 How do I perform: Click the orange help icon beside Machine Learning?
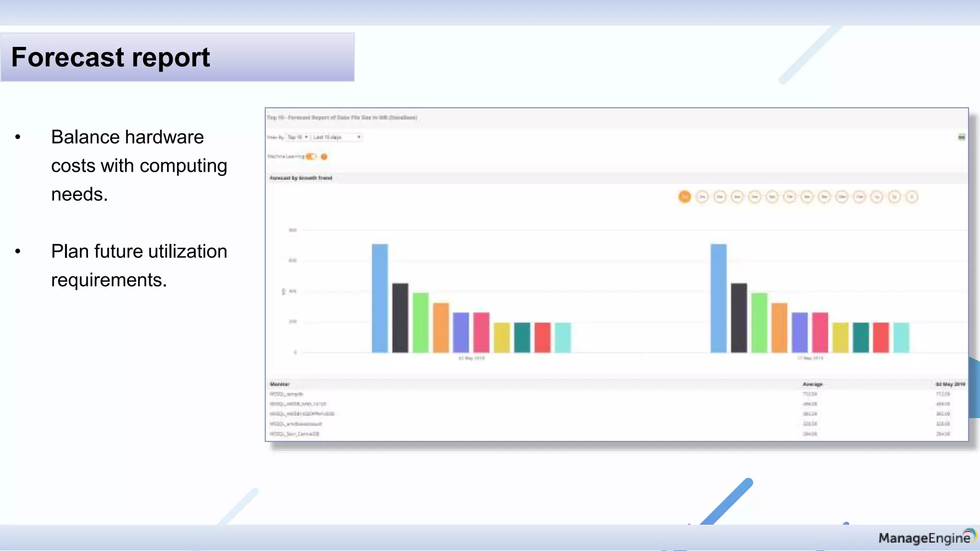pos(324,156)
